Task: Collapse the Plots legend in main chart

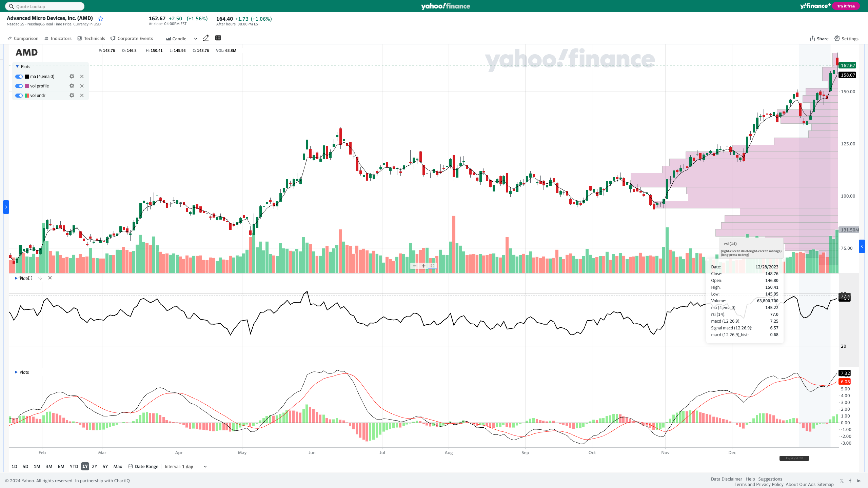Action: tap(17, 66)
